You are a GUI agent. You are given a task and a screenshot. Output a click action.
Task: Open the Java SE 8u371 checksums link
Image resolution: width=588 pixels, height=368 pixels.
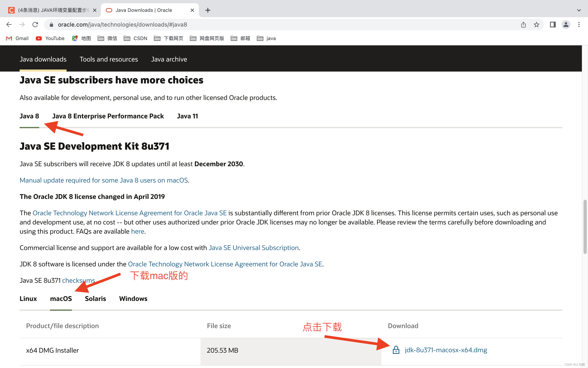click(78, 280)
